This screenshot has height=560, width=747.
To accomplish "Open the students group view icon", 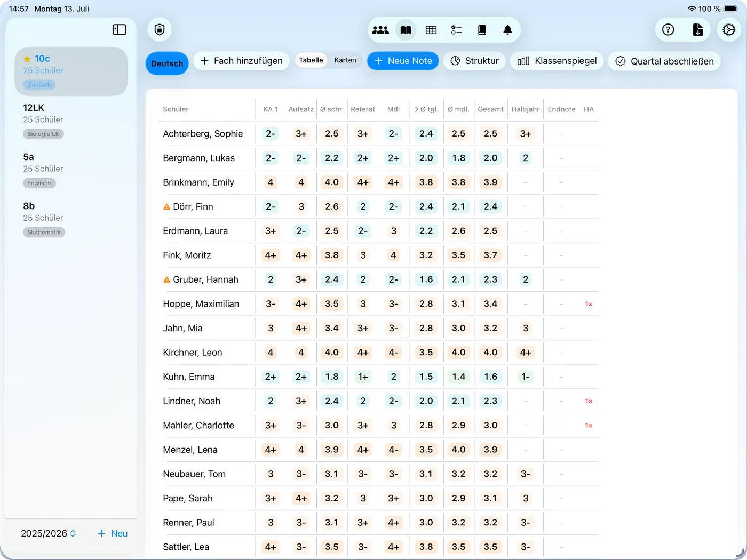I will coord(380,30).
